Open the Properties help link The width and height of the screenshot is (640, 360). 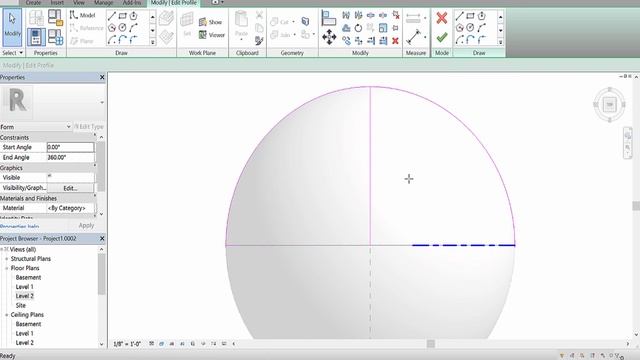pyautogui.click(x=20, y=227)
